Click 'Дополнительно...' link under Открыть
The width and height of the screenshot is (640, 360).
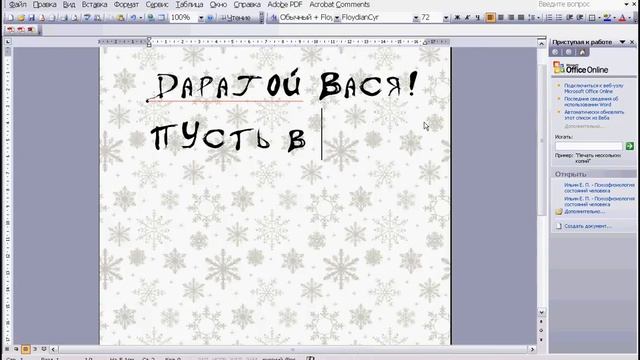pos(584,211)
